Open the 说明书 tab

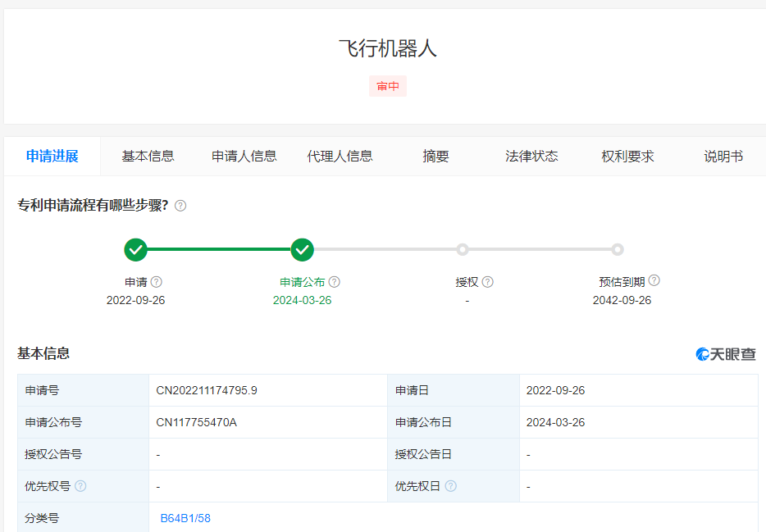pyautogui.click(x=723, y=157)
